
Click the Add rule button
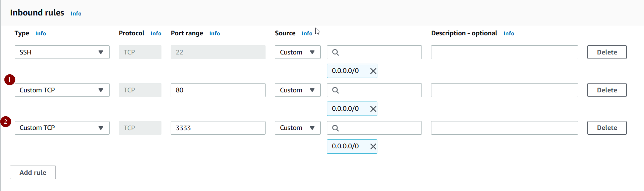click(33, 173)
